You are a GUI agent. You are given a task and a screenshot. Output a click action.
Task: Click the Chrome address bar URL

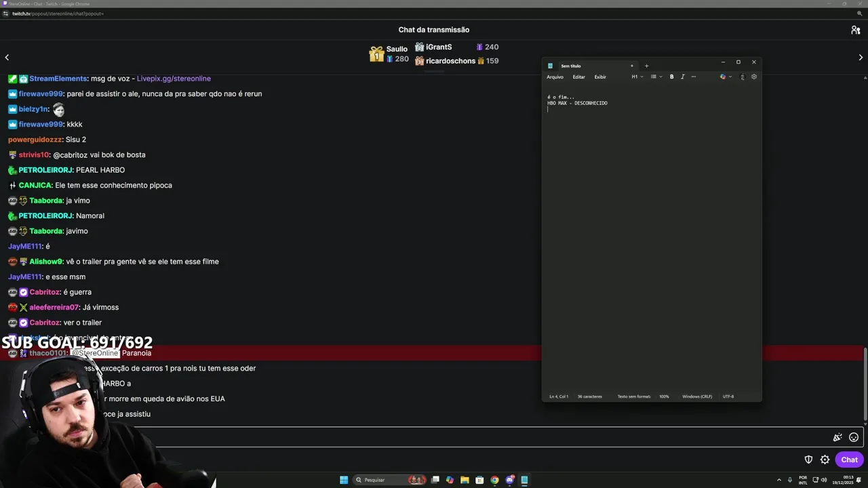58,14
